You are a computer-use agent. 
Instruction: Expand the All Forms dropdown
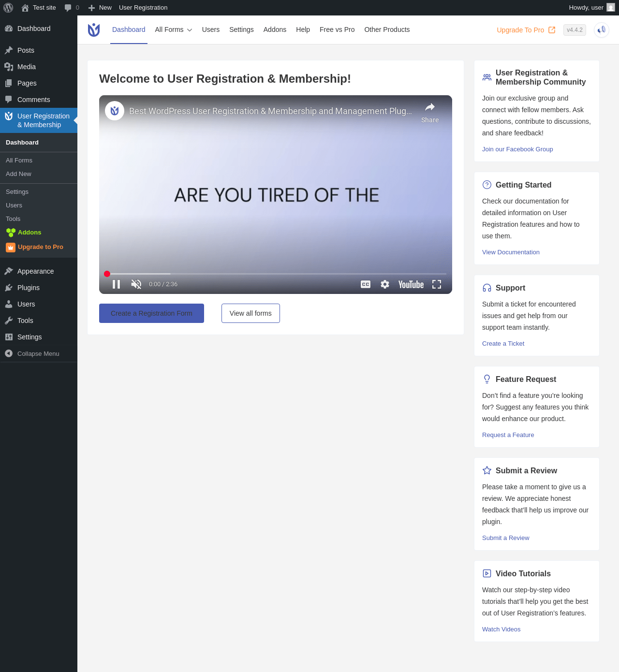174,29
